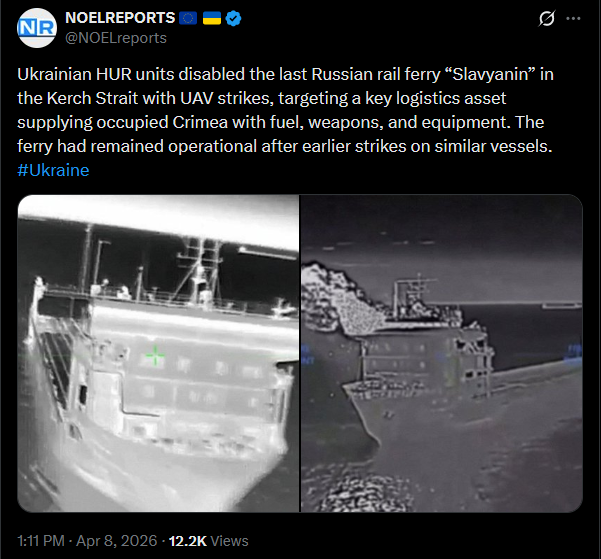
Task: Open the NOELREPORTS display name link
Action: (x=120, y=18)
